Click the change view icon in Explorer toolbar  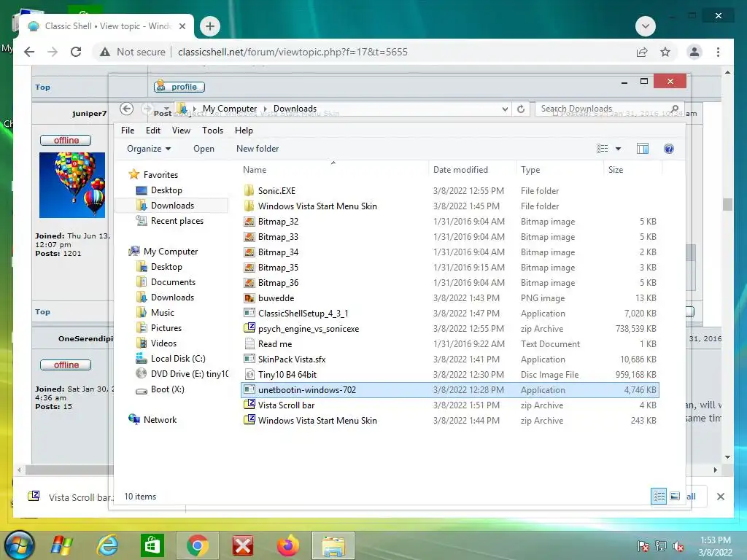[x=602, y=149]
